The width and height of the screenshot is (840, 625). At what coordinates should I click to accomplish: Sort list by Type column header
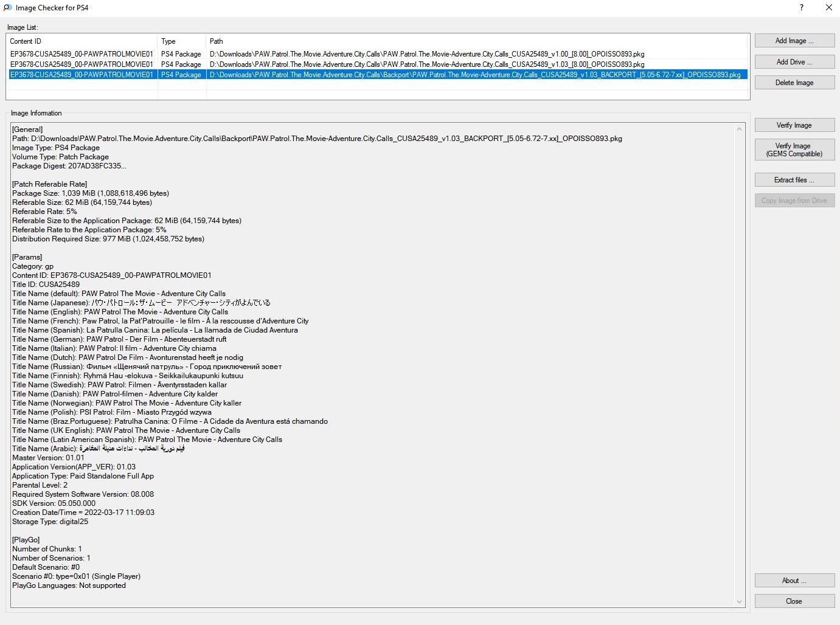click(x=182, y=41)
